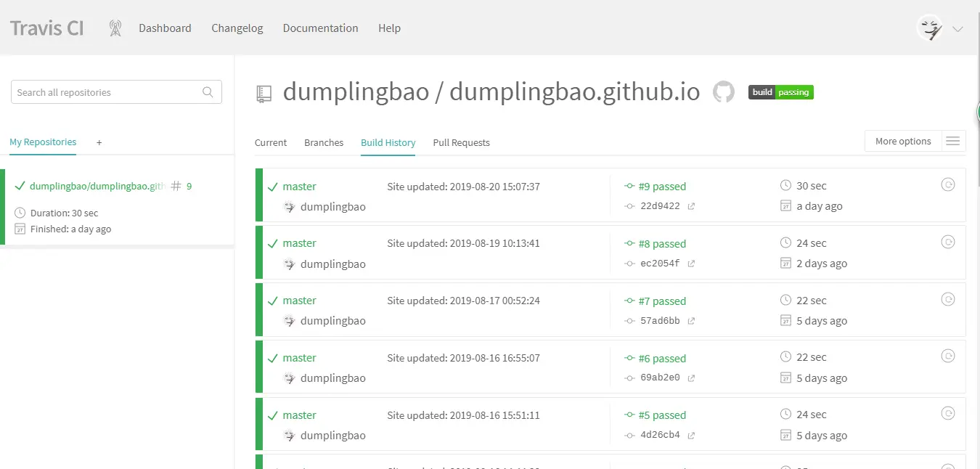
Task: Go to Documentation
Action: 320,28
